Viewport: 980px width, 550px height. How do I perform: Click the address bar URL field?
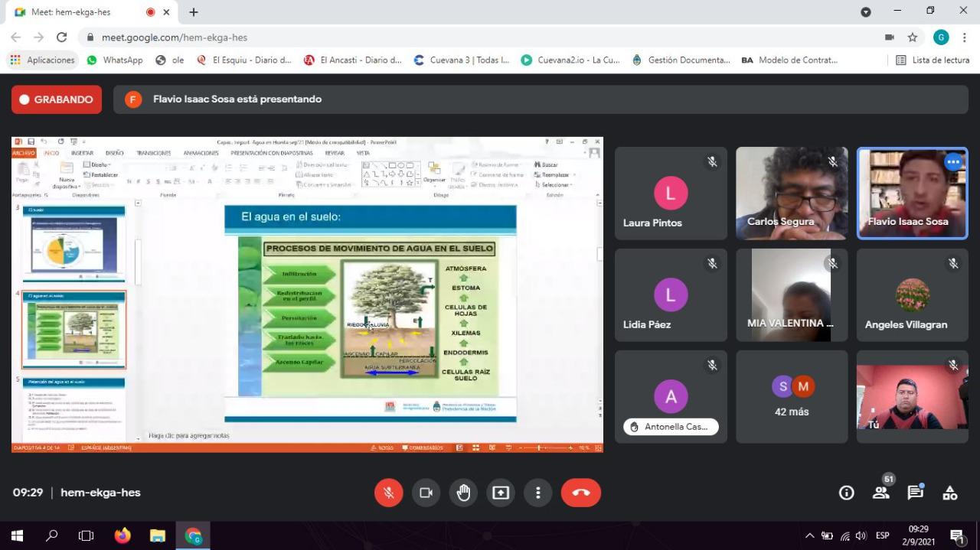(459, 37)
